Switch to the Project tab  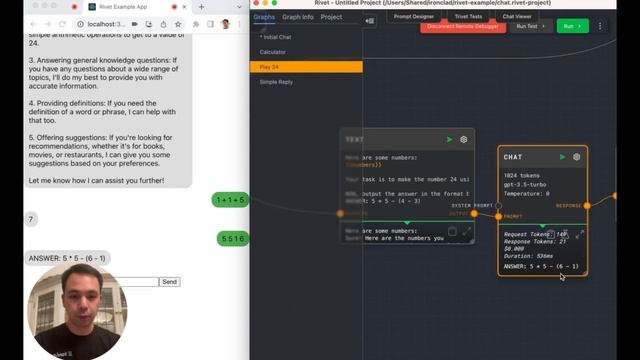331,17
